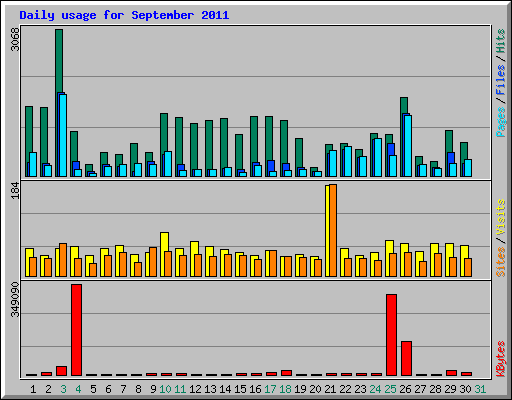Click the tall orange sites bar for day 21
The image size is (512, 400).
(333, 230)
